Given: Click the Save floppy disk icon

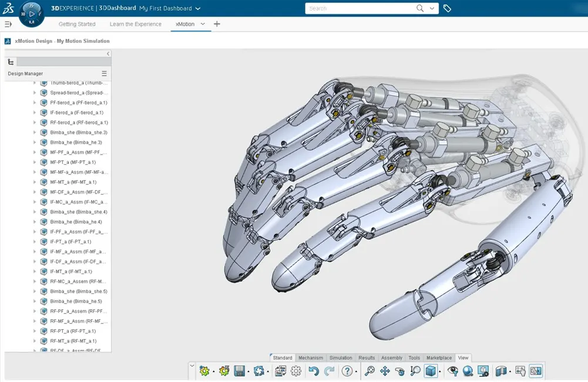Looking at the screenshot, I should 239,371.
